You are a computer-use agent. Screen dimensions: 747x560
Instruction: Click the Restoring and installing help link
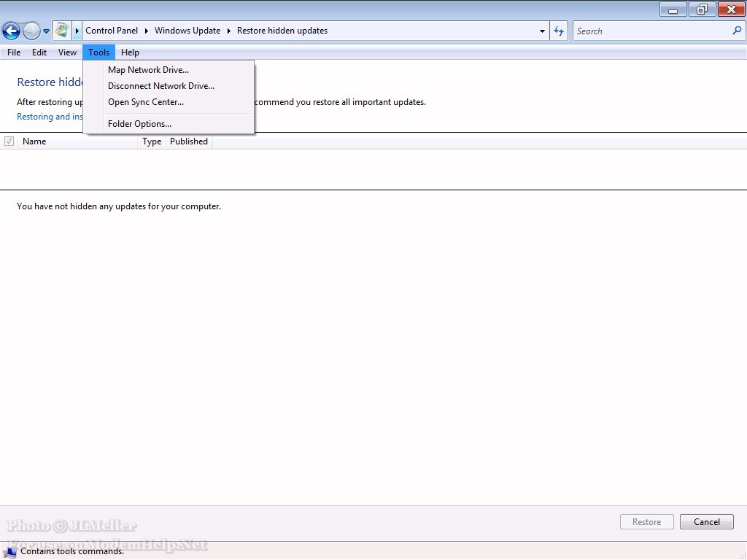click(50, 117)
